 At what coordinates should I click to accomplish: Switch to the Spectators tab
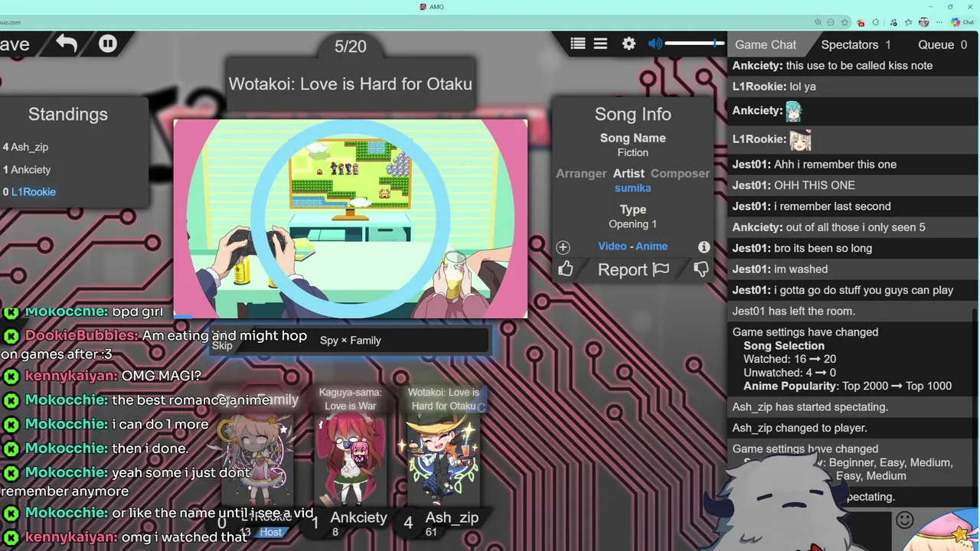(856, 44)
